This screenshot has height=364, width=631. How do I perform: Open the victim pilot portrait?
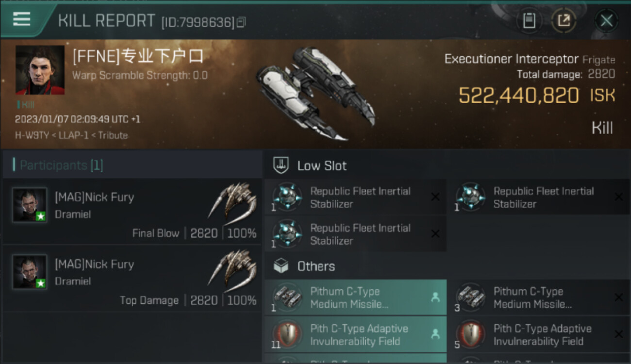point(40,70)
